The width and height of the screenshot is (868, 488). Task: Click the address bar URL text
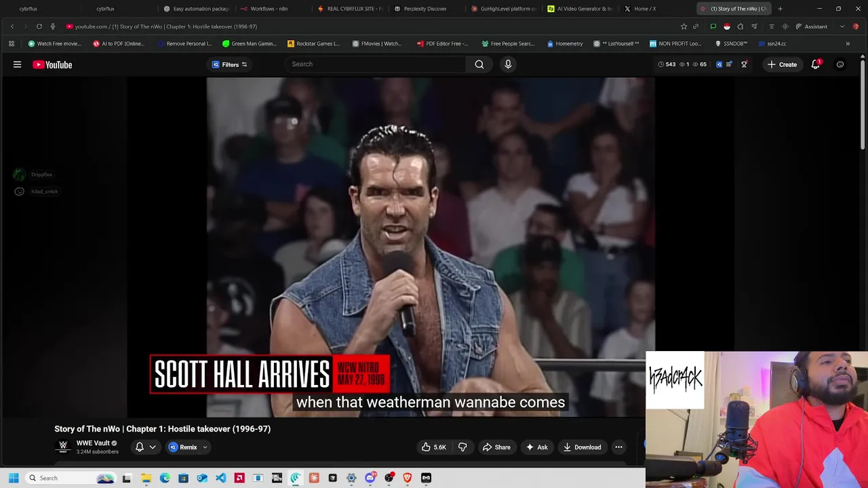click(x=166, y=26)
